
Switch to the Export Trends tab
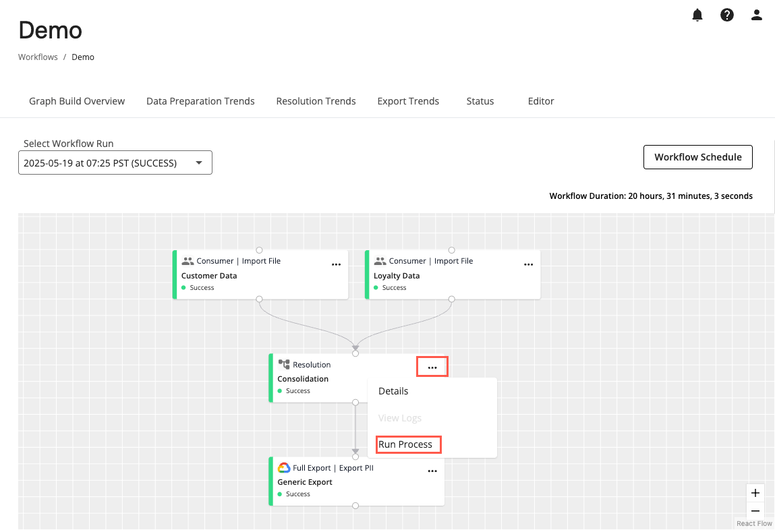click(408, 101)
